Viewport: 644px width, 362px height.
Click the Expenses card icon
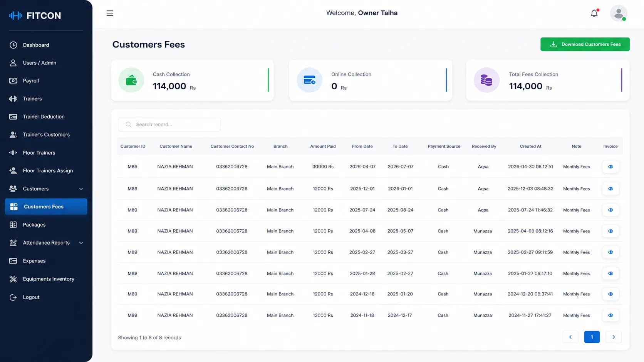13,261
